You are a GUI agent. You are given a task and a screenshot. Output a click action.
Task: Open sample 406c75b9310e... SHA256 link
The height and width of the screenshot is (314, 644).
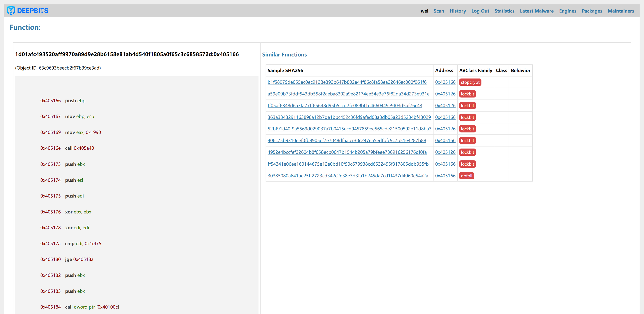tap(347, 141)
